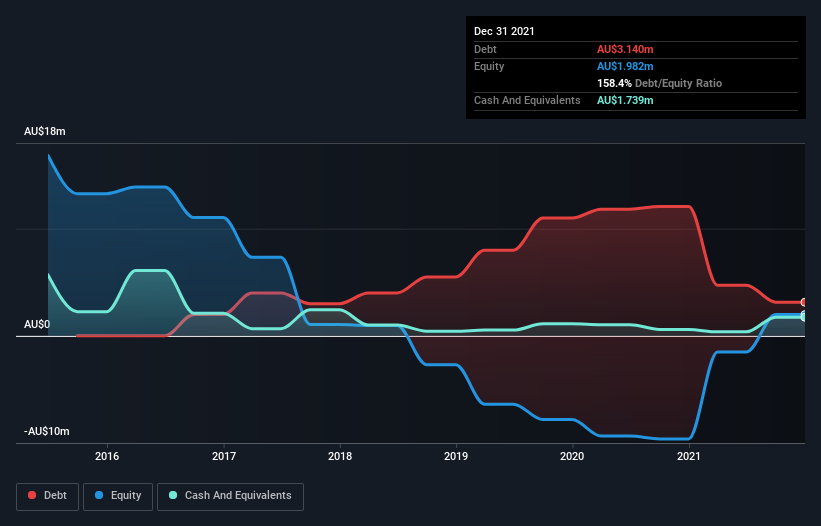Click the AU$0 axis label
The width and height of the screenshot is (821, 526).
(37, 324)
